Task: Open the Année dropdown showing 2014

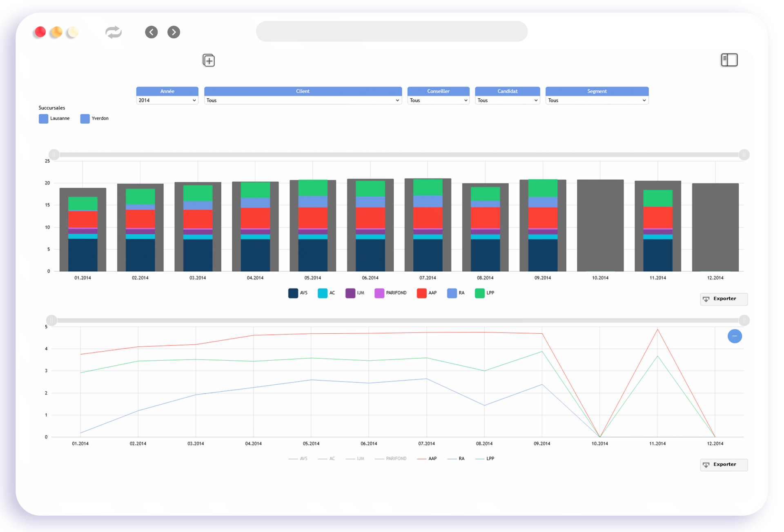Action: [x=167, y=100]
